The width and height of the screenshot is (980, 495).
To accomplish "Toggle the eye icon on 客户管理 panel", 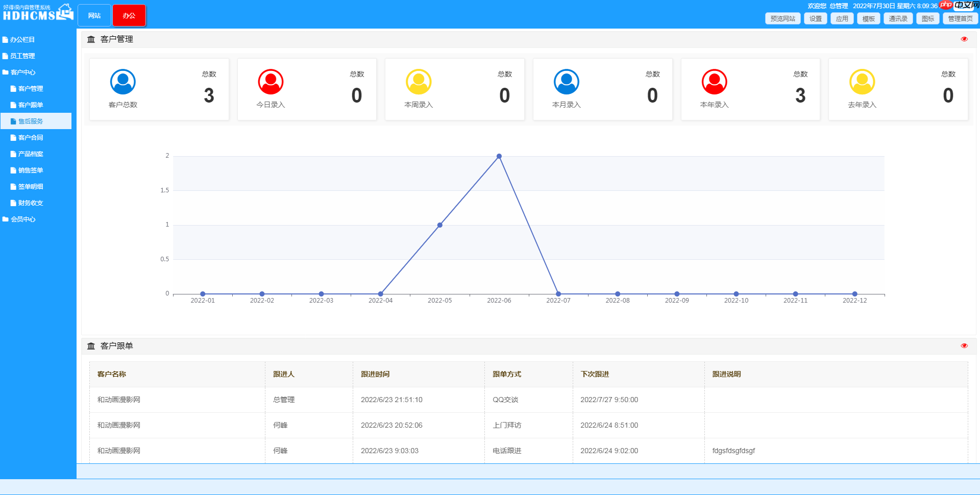I will (x=964, y=38).
